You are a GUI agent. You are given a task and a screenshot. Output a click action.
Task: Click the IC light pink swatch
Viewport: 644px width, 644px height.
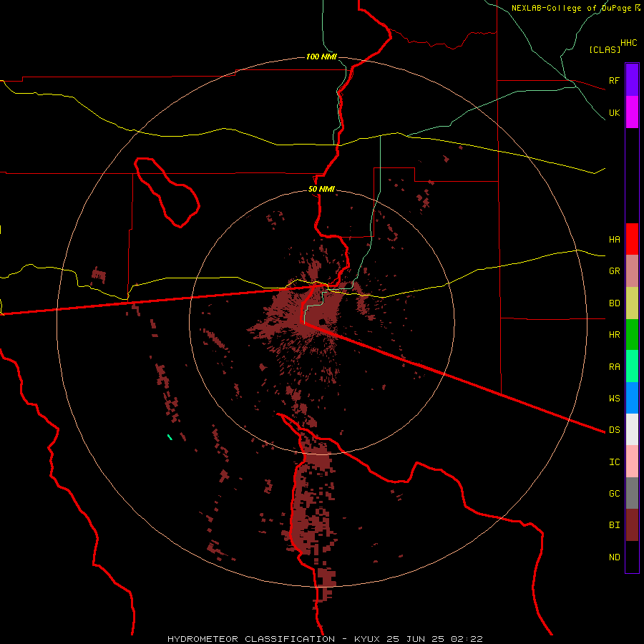(x=632, y=462)
